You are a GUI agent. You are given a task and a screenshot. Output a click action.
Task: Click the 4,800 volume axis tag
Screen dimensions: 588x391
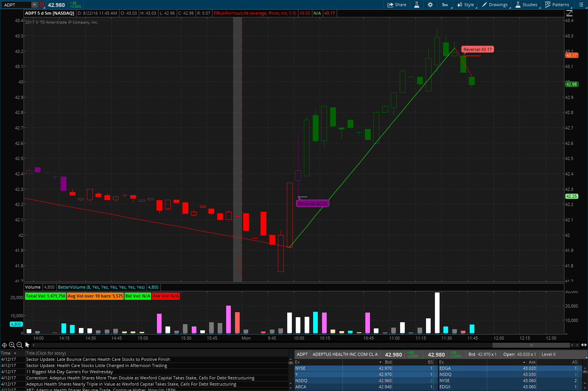[16, 324]
